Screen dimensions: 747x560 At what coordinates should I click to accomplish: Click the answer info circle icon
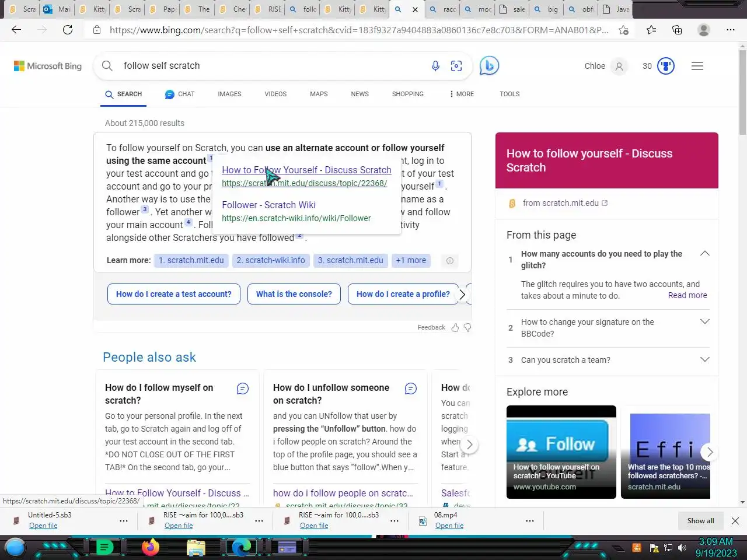tap(450, 261)
